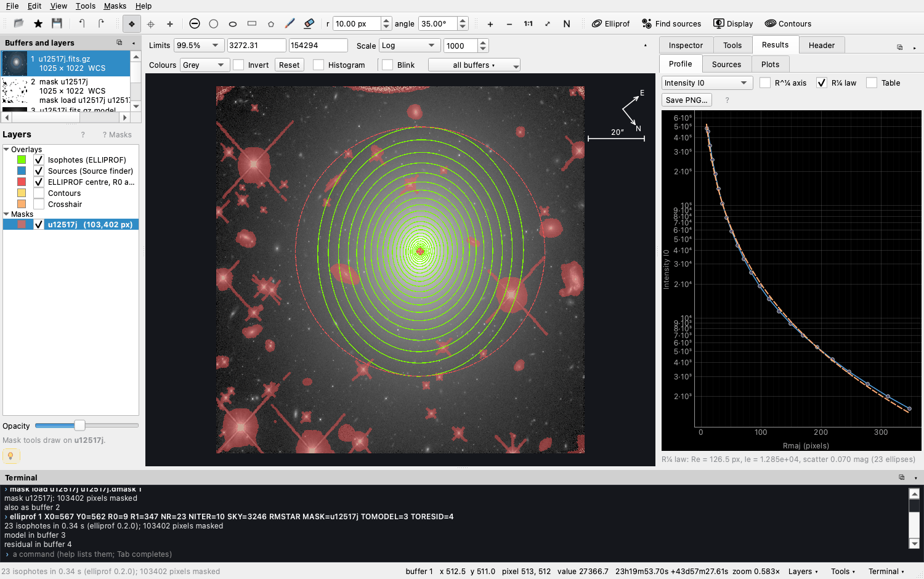Select the polygon mask tool
Image resolution: width=924 pixels, height=579 pixels.
point(271,24)
